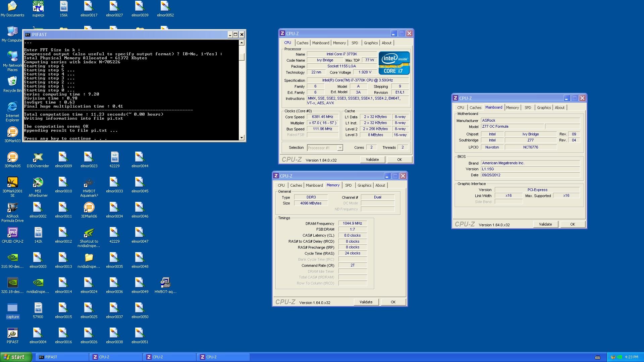Open SPD tab in top CPU-Z window
This screenshot has height=362, width=644.
(355, 43)
